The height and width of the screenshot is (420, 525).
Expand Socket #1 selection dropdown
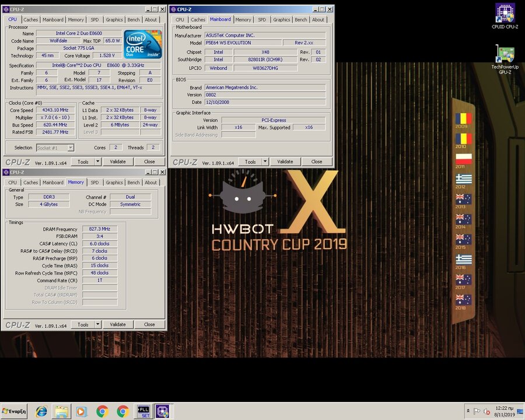(71, 148)
